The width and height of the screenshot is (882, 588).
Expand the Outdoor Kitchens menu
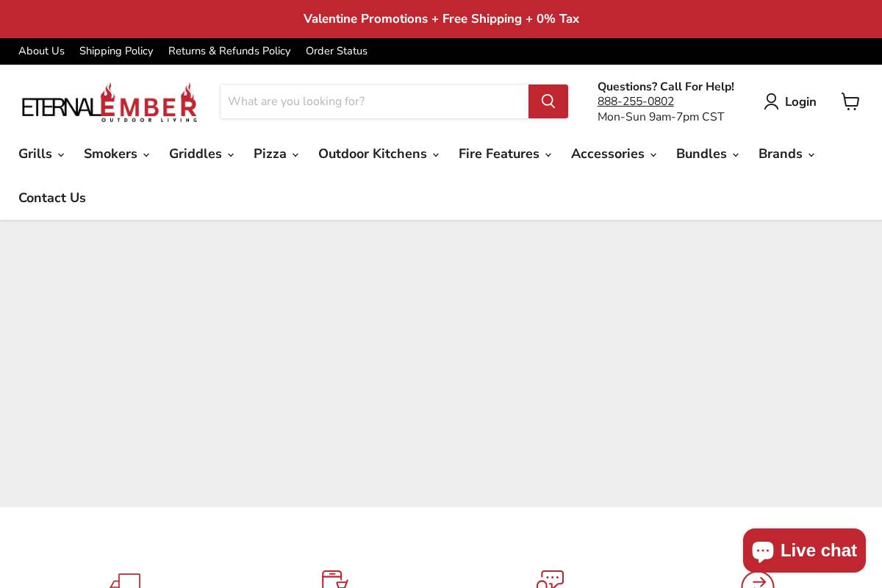379,154
